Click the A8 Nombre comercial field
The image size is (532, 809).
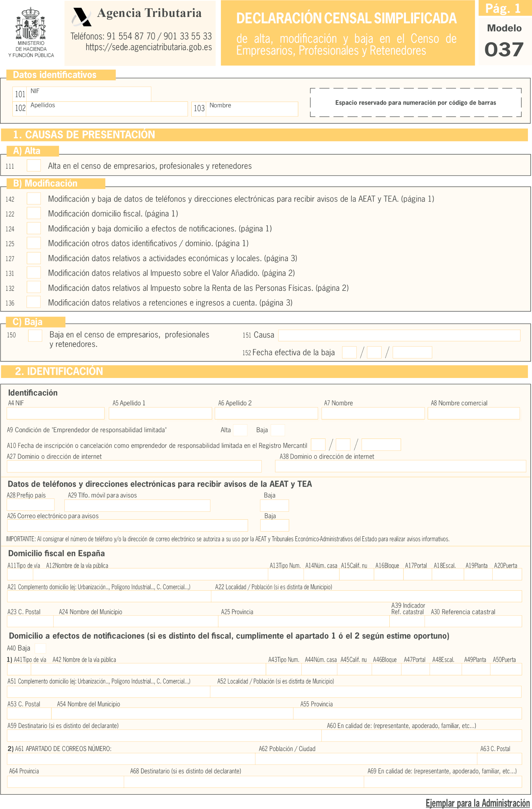(x=473, y=413)
